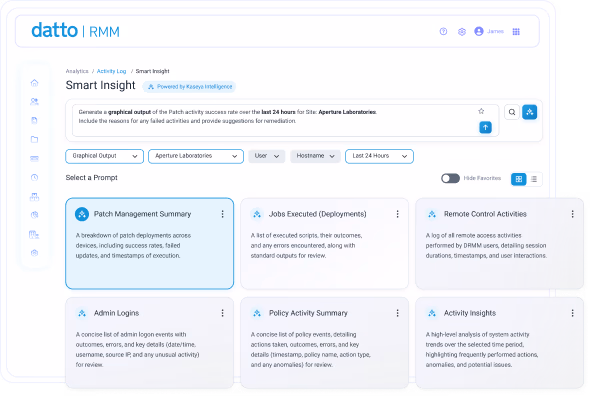Screen dimensions: 590x396
Task: Open options menu for Jobs Executed card
Action: (x=397, y=214)
